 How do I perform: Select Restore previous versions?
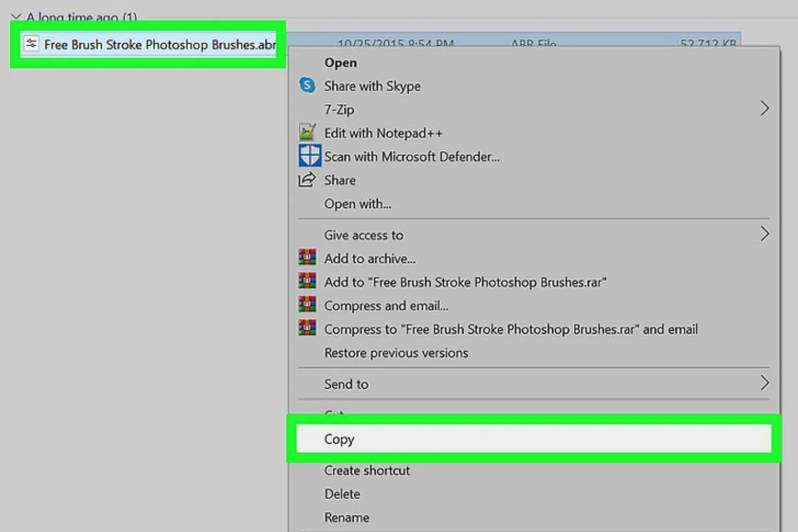tap(396, 353)
